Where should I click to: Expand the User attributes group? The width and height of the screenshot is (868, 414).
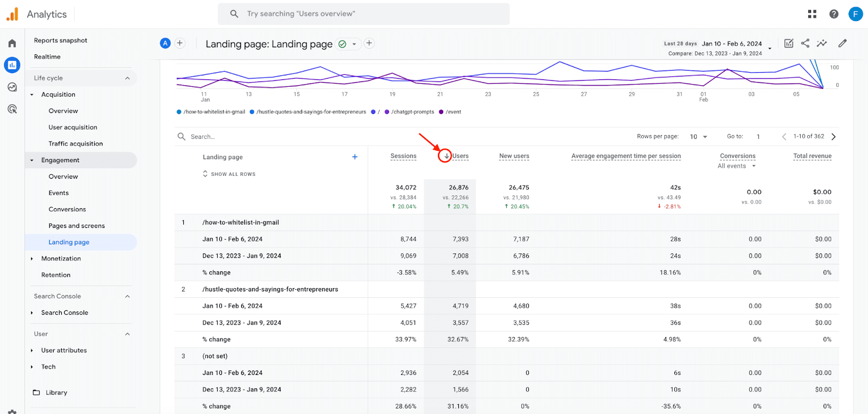pyautogui.click(x=32, y=351)
